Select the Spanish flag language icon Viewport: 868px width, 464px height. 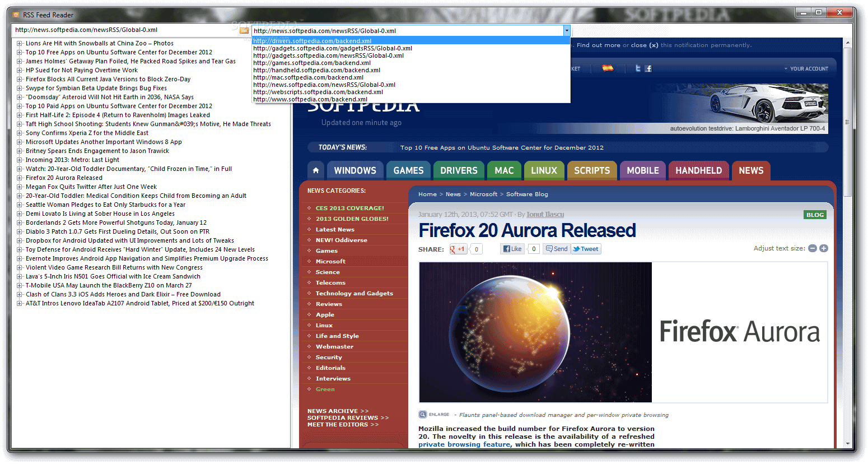click(608, 68)
